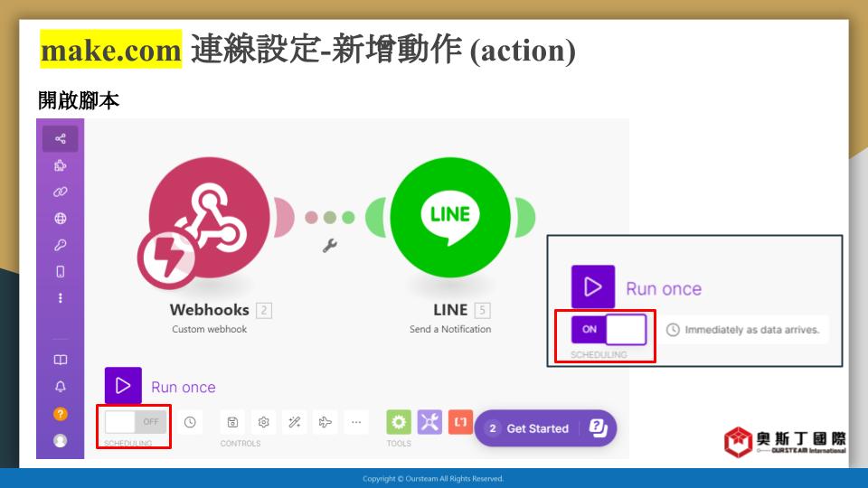Open the more controls ellipsis
The image size is (868, 488).
[x=356, y=422]
